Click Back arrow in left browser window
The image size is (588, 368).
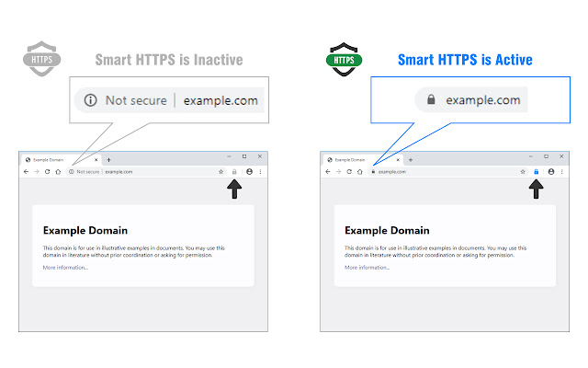pyautogui.click(x=26, y=172)
